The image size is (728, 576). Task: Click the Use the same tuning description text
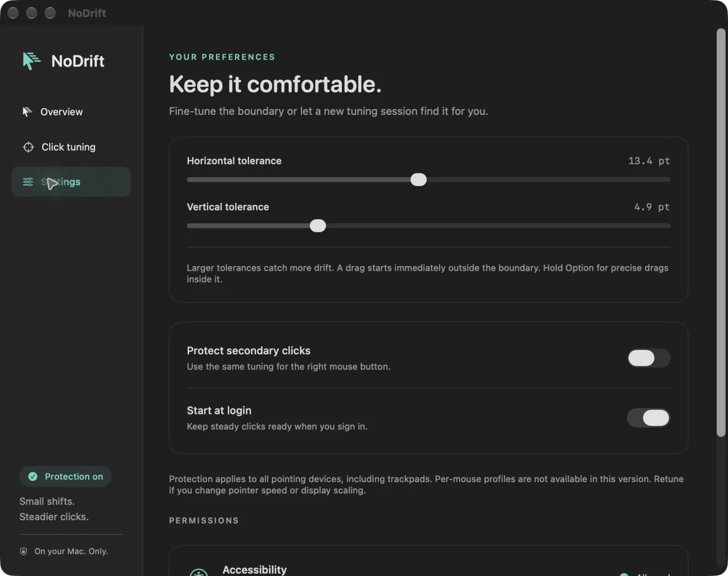pos(289,367)
